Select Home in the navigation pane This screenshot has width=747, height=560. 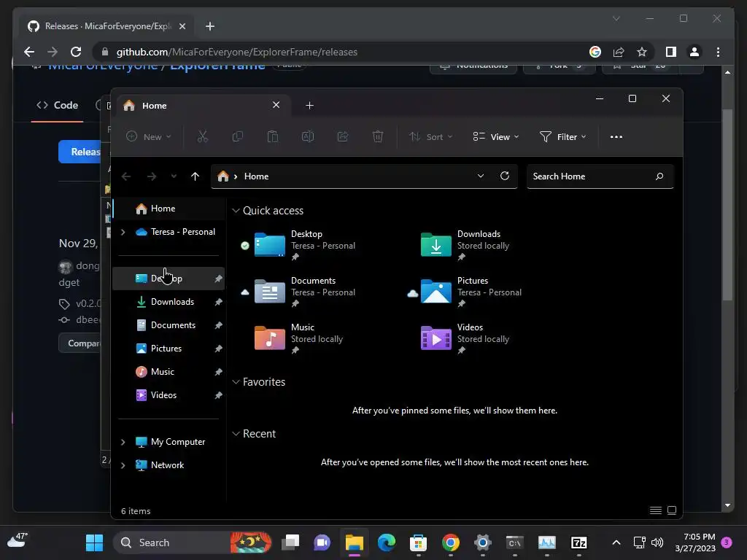(x=169, y=209)
